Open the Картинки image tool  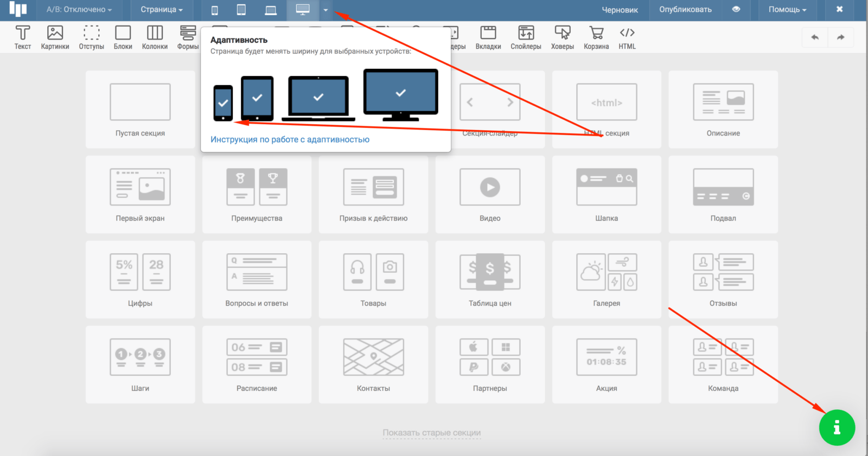point(55,37)
